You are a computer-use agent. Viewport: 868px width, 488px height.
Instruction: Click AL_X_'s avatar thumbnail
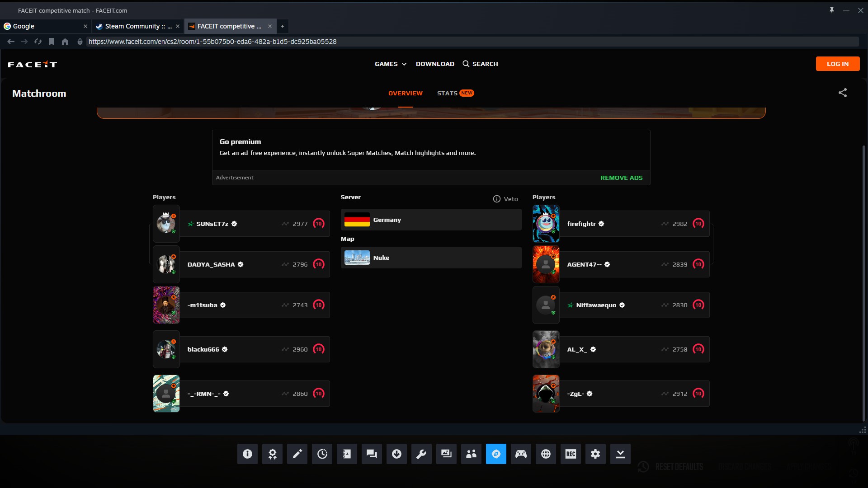click(546, 349)
